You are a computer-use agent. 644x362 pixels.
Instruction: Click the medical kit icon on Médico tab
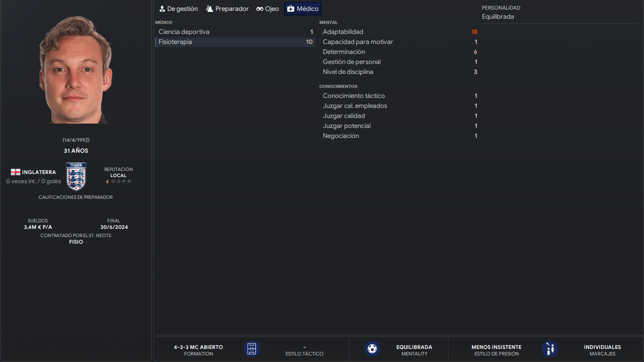tap(291, 9)
